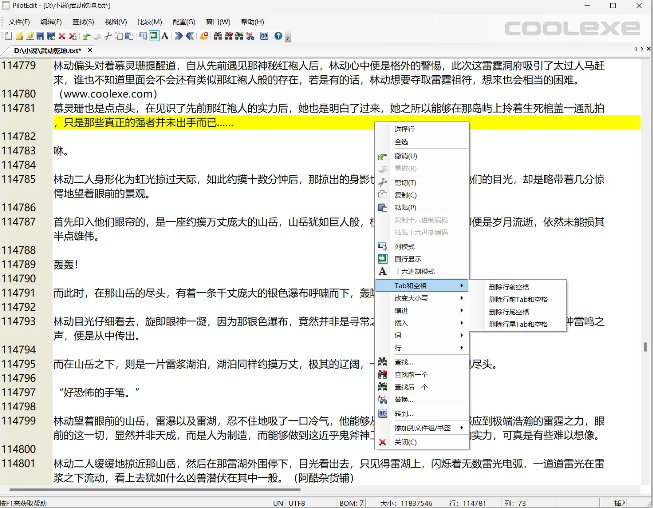
Task: Click the Save (single floppy disk) toolbar icon
Action: [x=40, y=36]
